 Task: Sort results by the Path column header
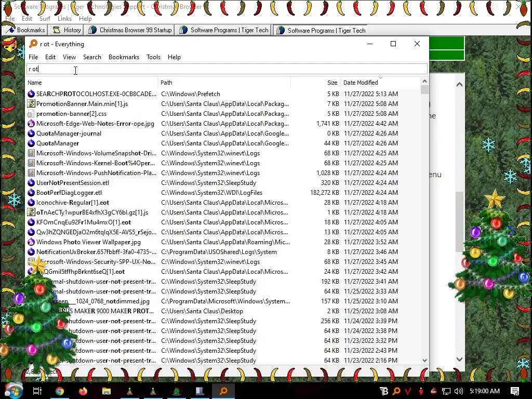coord(224,83)
